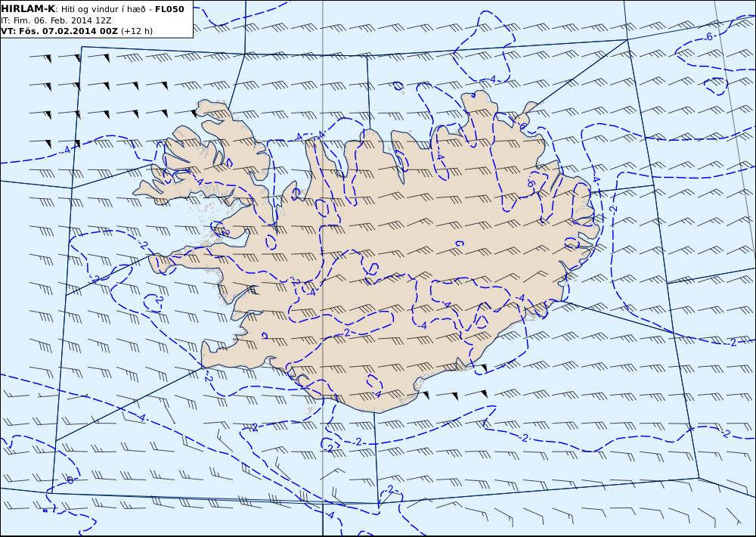The width and height of the screenshot is (756, 537).
Task: Click the FL050 flight level label
Action: point(169,9)
